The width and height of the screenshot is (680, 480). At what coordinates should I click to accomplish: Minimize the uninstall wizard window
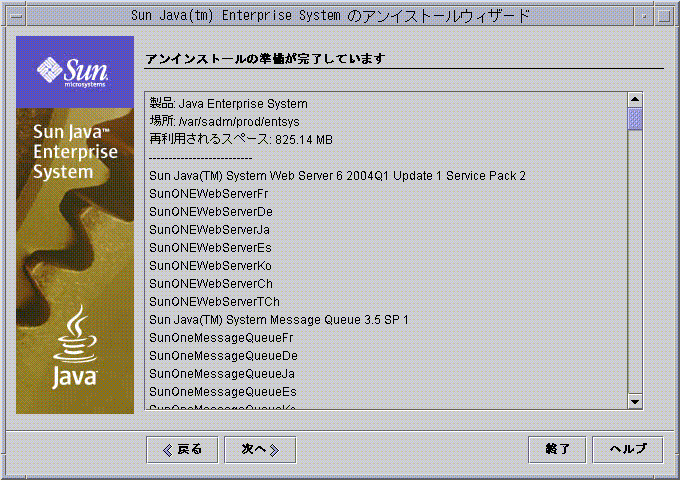pyautogui.click(x=644, y=16)
